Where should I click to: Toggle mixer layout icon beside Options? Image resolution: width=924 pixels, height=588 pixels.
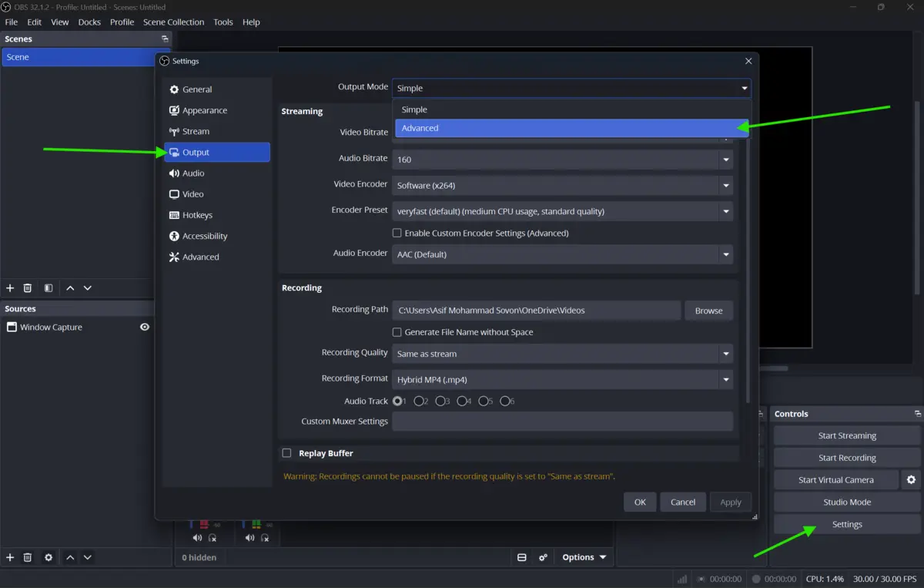pos(521,557)
